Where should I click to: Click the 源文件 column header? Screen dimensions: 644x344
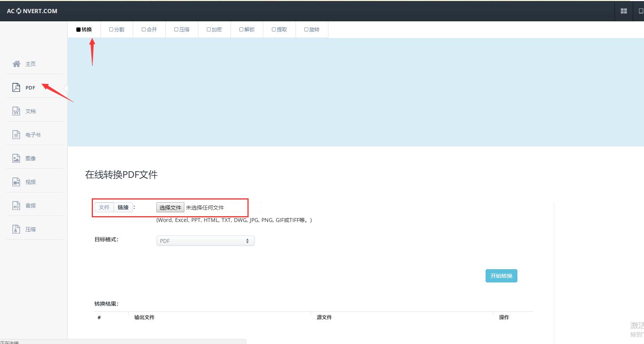pos(324,317)
